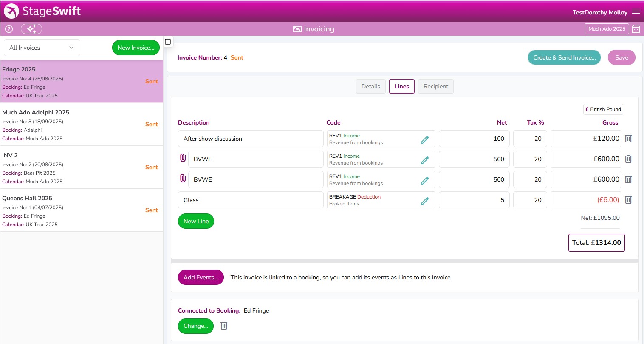Click the Net field on Glass line

(x=474, y=200)
